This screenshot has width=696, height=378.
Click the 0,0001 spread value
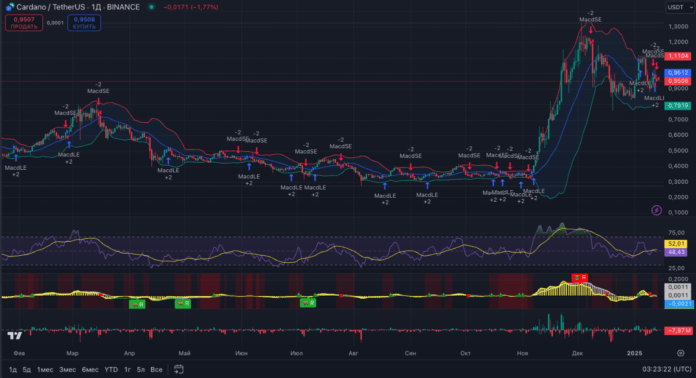point(55,23)
